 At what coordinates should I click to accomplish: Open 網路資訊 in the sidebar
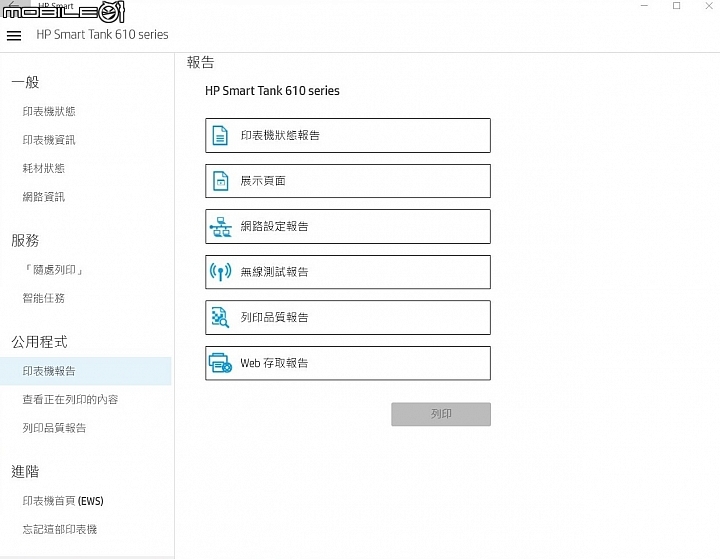coord(44,197)
